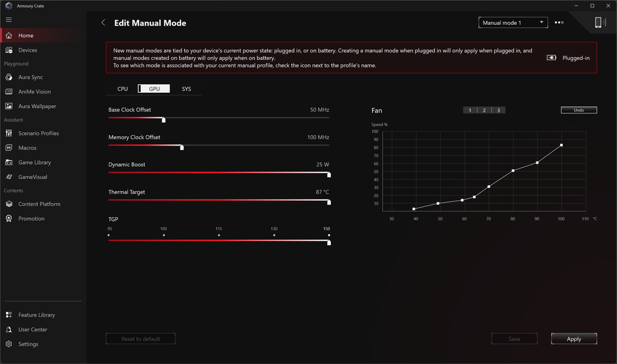
Task: Select fan number 2 toggle
Action: tap(485, 110)
